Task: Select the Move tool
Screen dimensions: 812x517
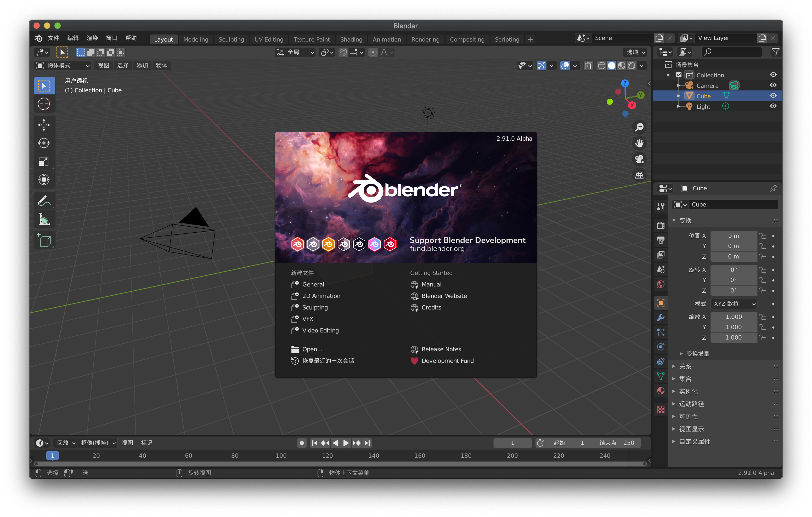Action: pyautogui.click(x=44, y=125)
